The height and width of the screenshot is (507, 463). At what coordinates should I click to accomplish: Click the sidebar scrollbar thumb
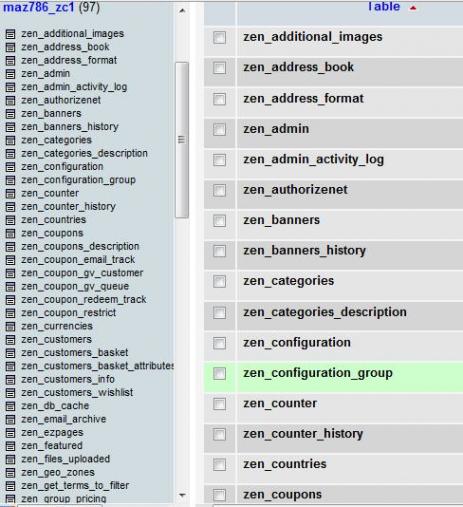pos(182,140)
